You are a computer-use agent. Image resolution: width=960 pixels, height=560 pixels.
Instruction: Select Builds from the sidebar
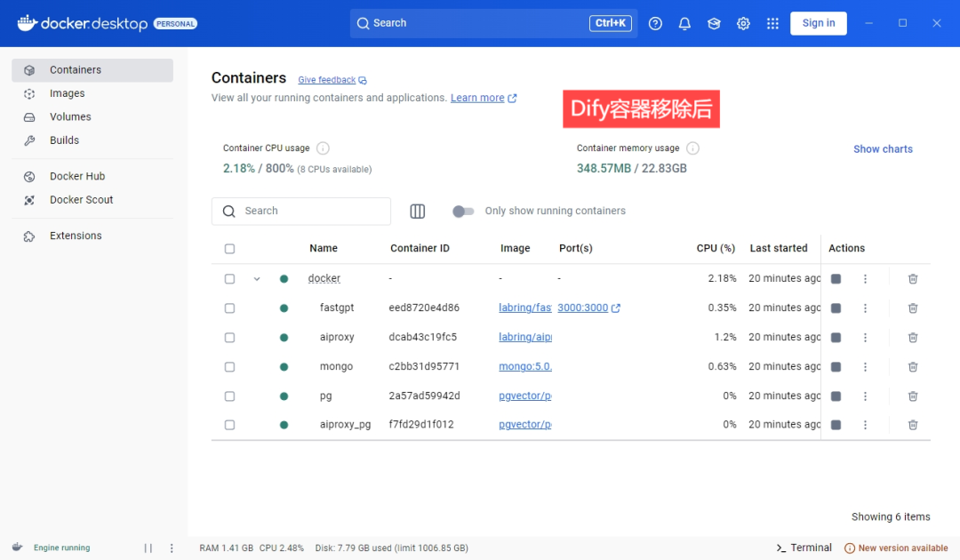click(63, 140)
